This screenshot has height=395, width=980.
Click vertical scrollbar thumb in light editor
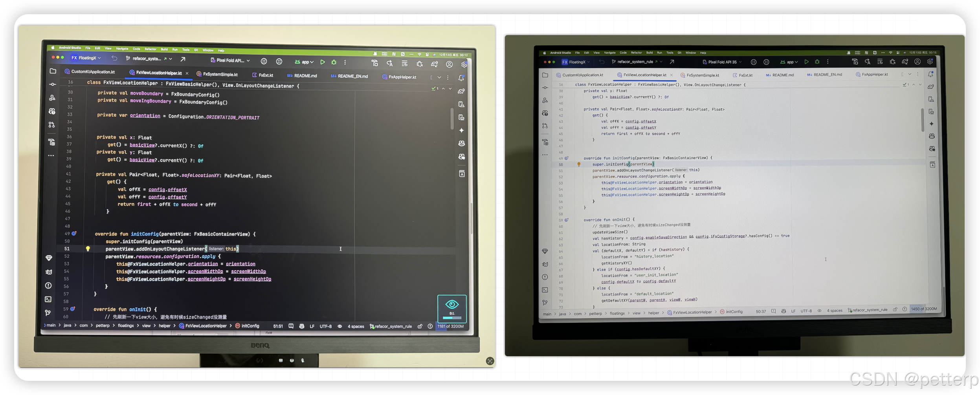pyautogui.click(x=922, y=120)
